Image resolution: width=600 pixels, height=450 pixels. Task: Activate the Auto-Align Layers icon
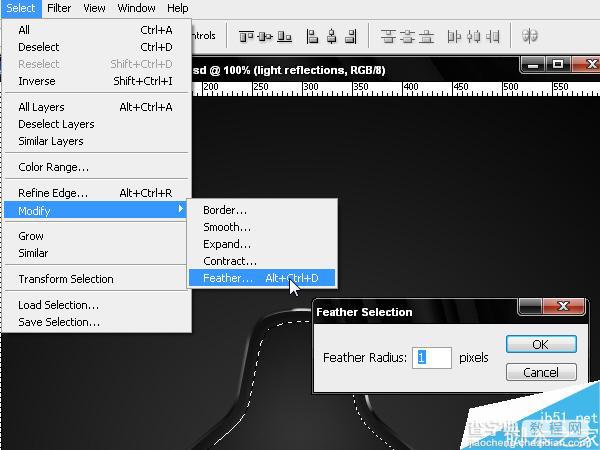click(530, 36)
